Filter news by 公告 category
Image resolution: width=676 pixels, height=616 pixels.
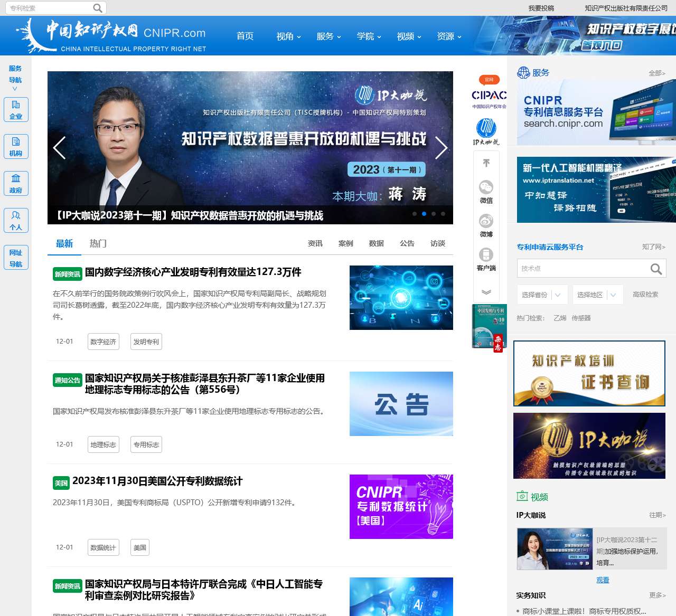[x=407, y=243]
